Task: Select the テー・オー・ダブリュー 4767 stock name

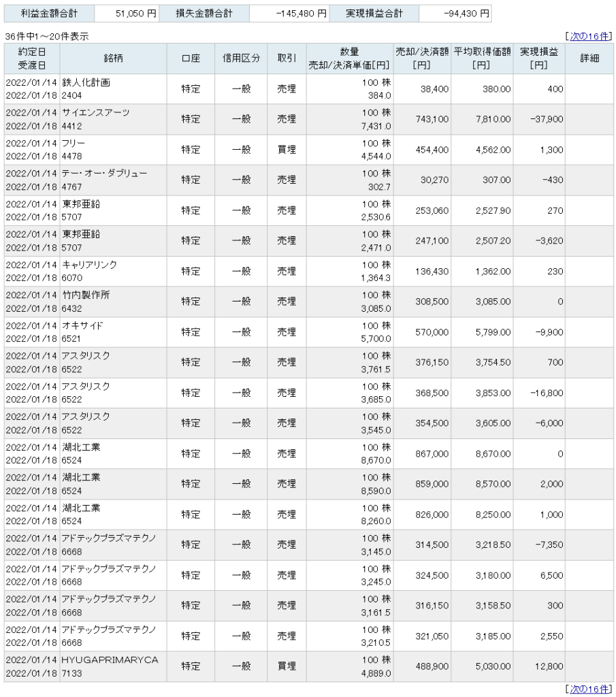Action: pyautogui.click(x=104, y=180)
